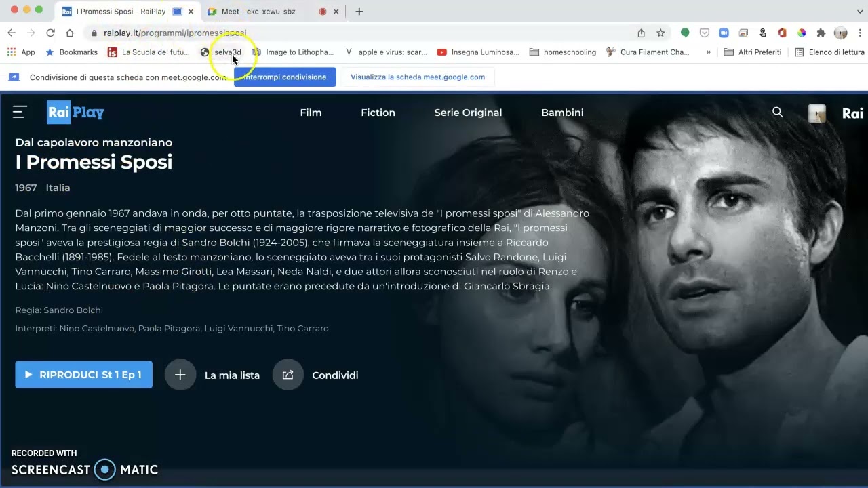868x488 pixels.
Task: Open the Bambini category
Action: point(562,113)
